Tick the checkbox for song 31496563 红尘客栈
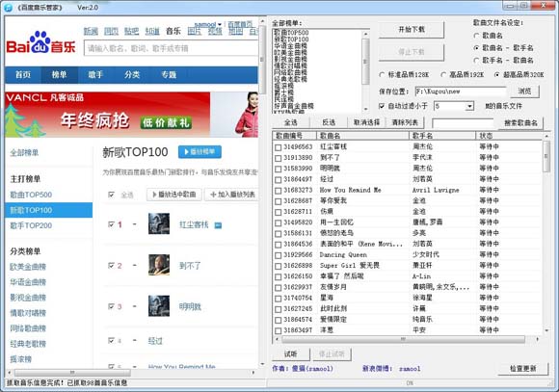The image size is (559, 392). (x=279, y=147)
